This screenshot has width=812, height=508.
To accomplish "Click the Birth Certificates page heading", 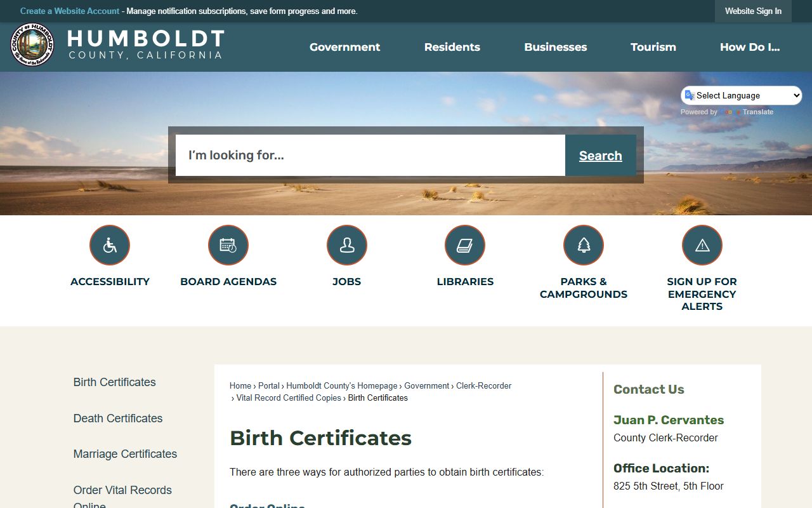I will click(321, 438).
